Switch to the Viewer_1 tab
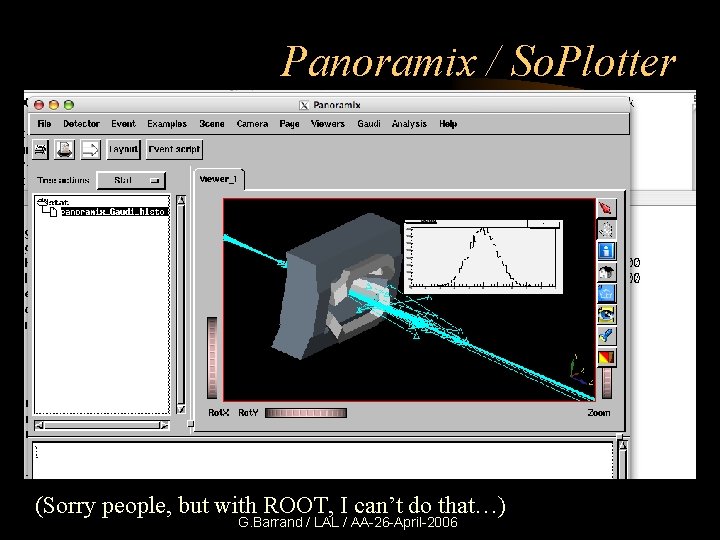The image size is (720, 540). click(219, 179)
